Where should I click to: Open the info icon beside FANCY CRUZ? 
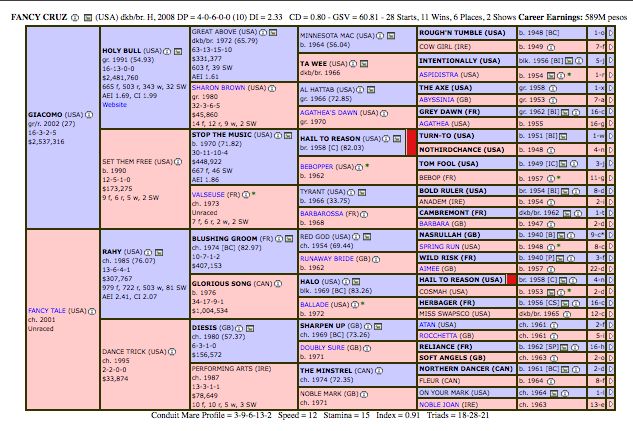[75, 18]
